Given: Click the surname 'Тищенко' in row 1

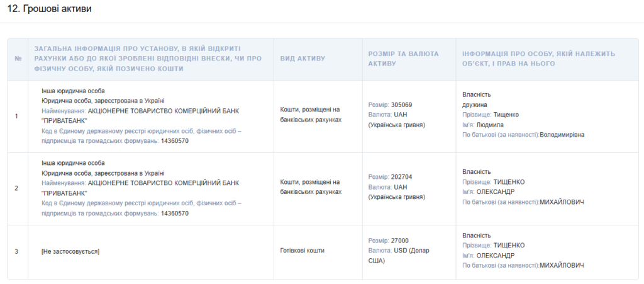Looking at the screenshot, I should [x=508, y=115].
